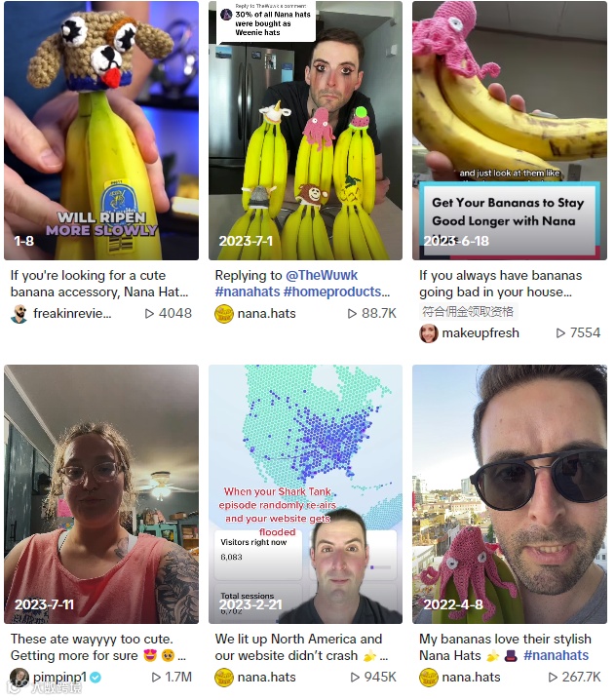Viewport: 615px width, 700px height.
Task: Open nana.hats avatar under the octopus hat video
Action: [429, 678]
